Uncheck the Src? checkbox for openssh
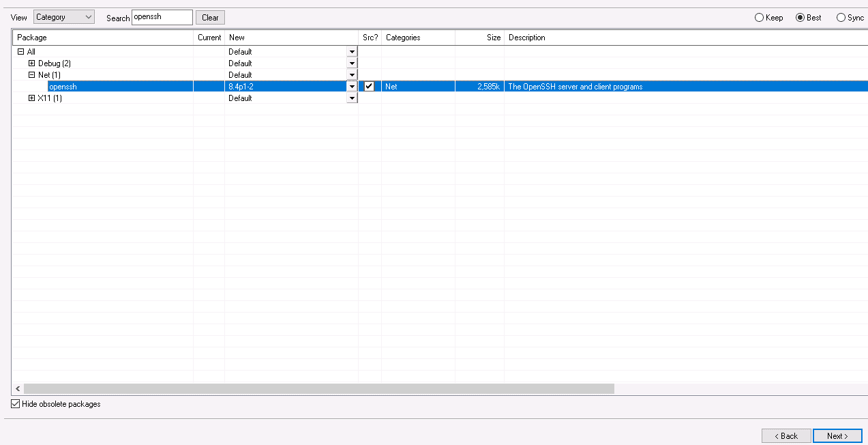This screenshot has height=445, width=868. tap(369, 87)
